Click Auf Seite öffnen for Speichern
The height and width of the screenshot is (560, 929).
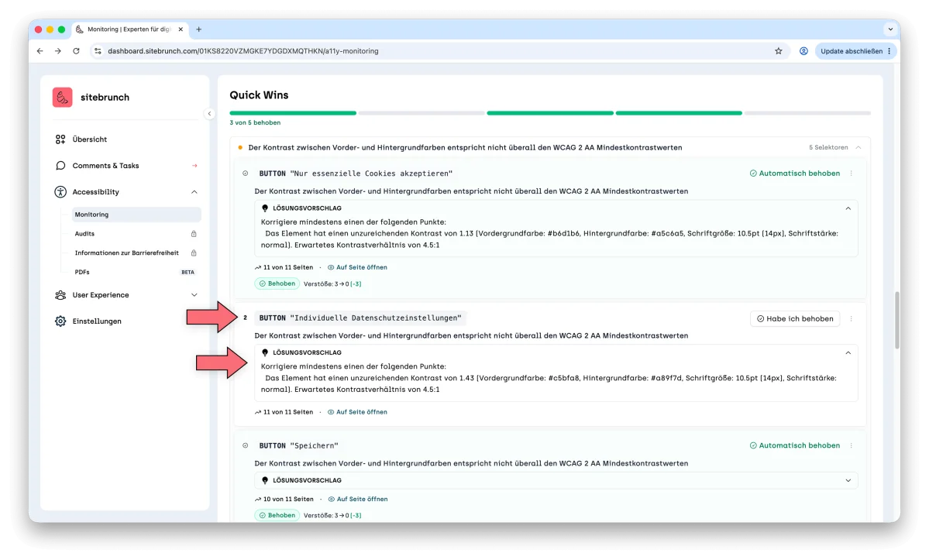coord(358,499)
